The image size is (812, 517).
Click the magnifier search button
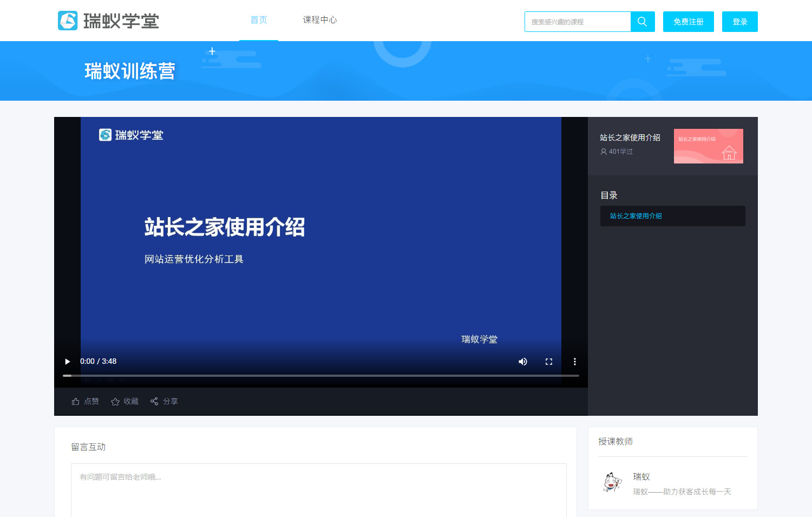(x=643, y=22)
